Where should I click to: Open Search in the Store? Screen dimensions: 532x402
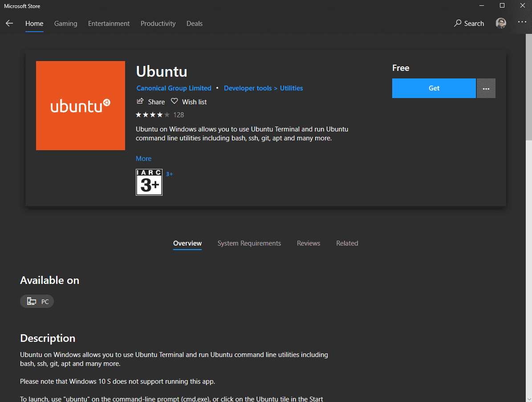469,23
